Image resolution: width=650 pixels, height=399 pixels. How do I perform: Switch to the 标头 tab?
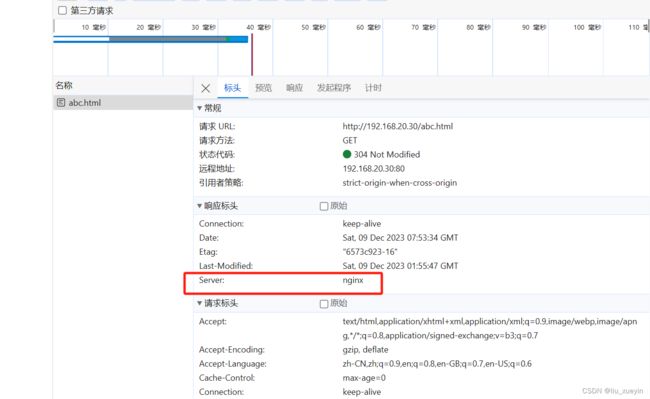coord(232,88)
